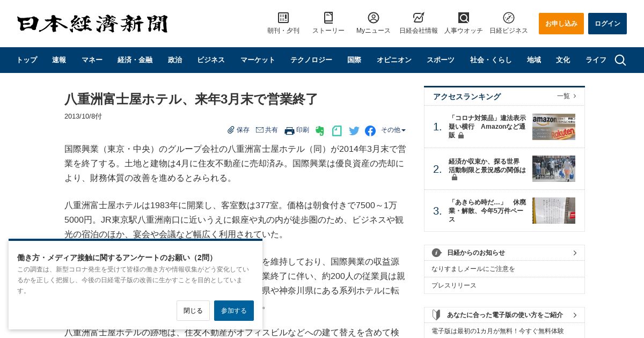Open the 文化 menu item

(563, 60)
